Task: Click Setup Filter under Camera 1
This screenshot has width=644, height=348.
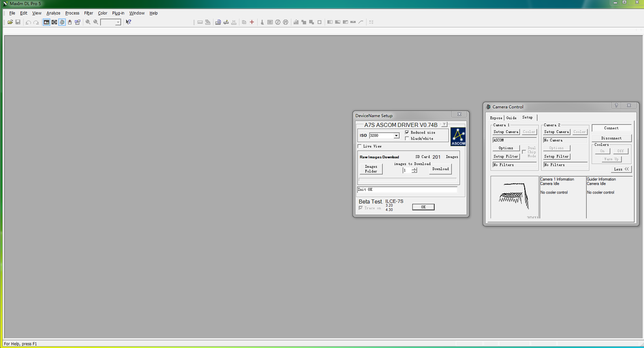Action: [x=506, y=157]
